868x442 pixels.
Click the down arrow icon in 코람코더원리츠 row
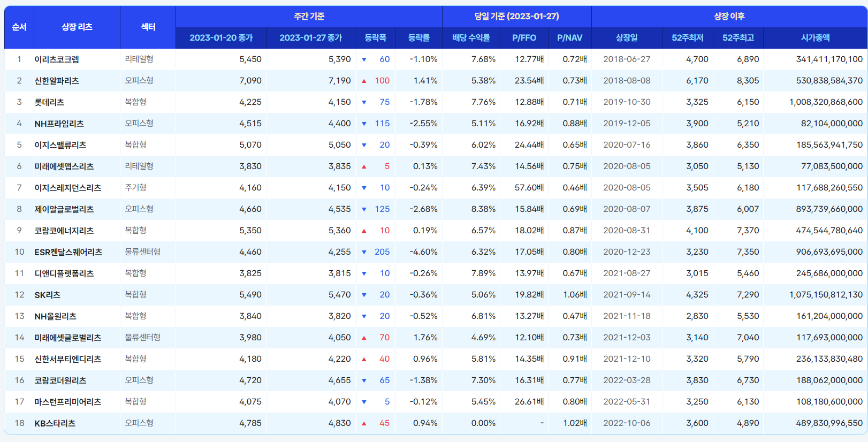364,380
